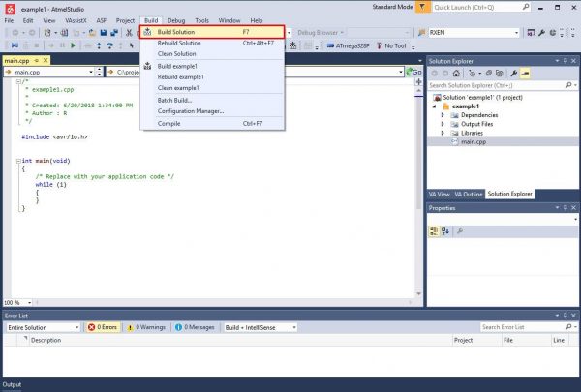
Task: Expand the Dependencies tree node
Action: pyautogui.click(x=443, y=115)
